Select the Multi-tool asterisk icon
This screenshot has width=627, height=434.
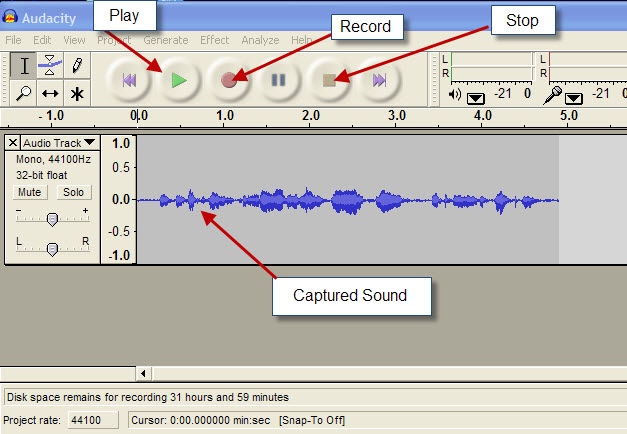pyautogui.click(x=77, y=93)
